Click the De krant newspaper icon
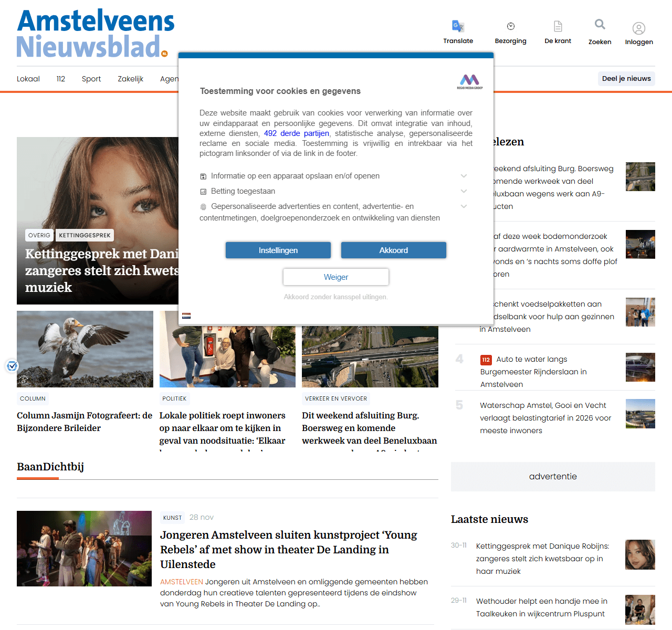Image resolution: width=672 pixels, height=630 pixels. 558,26
